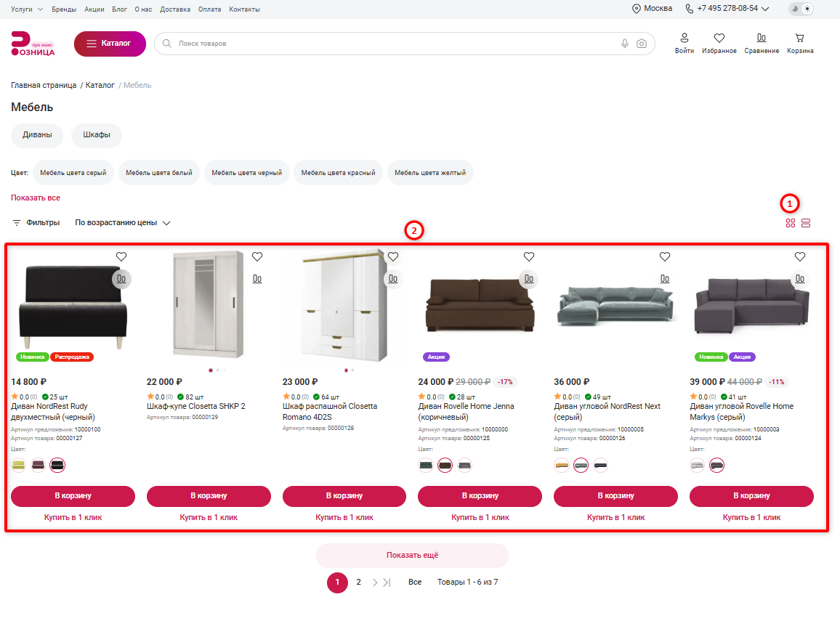
Task: Switch to grid view layout icon
Action: 790,223
